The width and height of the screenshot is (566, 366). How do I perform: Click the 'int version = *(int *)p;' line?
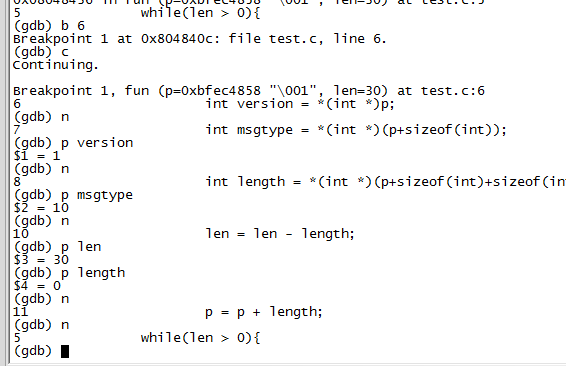(300, 104)
